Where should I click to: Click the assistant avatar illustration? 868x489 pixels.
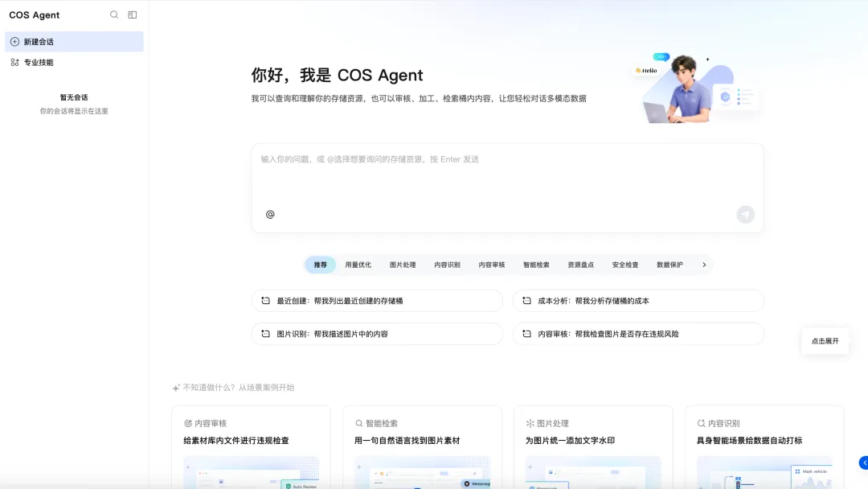[x=695, y=88]
